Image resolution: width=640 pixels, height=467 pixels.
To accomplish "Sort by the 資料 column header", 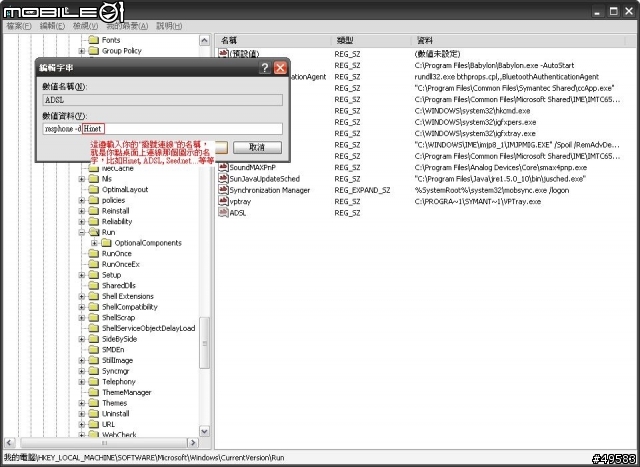I will point(518,41).
